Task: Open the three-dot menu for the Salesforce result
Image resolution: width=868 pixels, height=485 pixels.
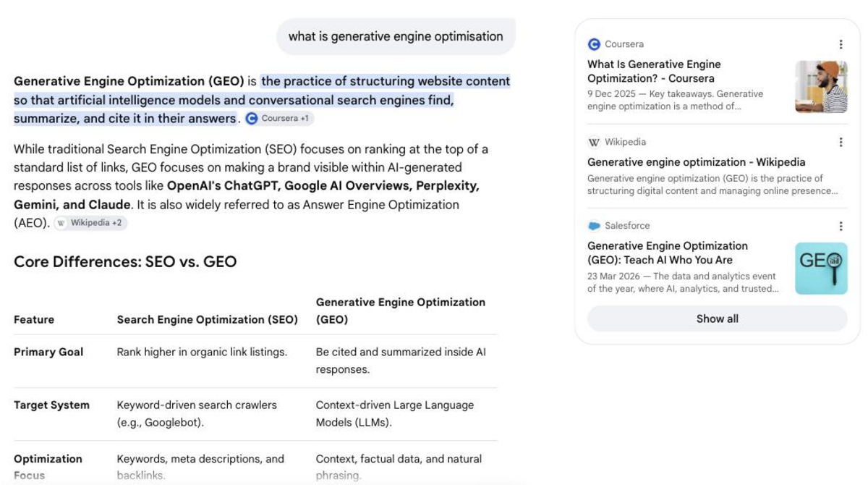Action: click(841, 226)
